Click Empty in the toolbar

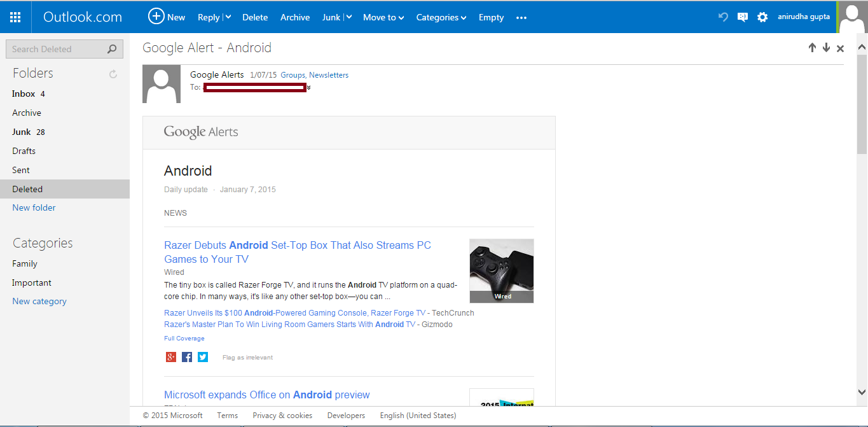(x=491, y=17)
